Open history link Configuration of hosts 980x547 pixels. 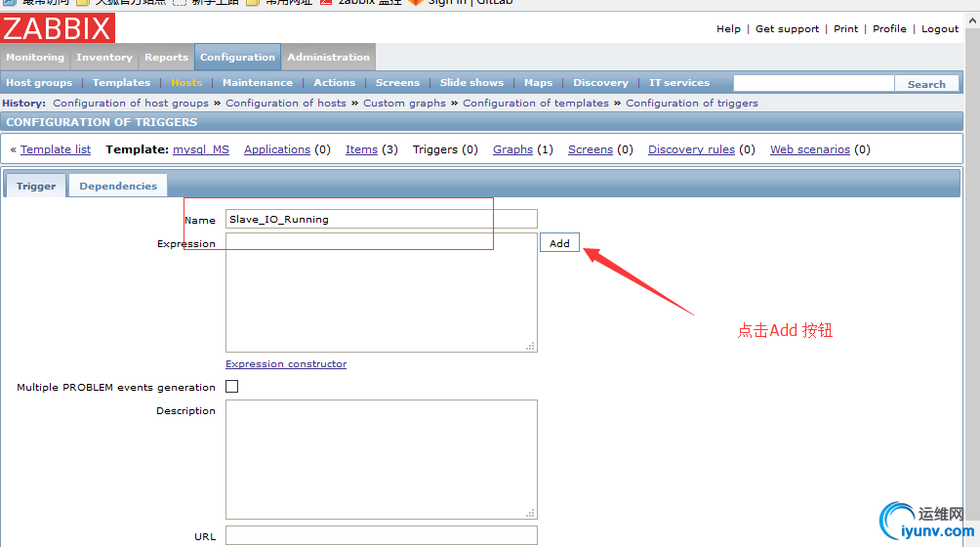(286, 104)
